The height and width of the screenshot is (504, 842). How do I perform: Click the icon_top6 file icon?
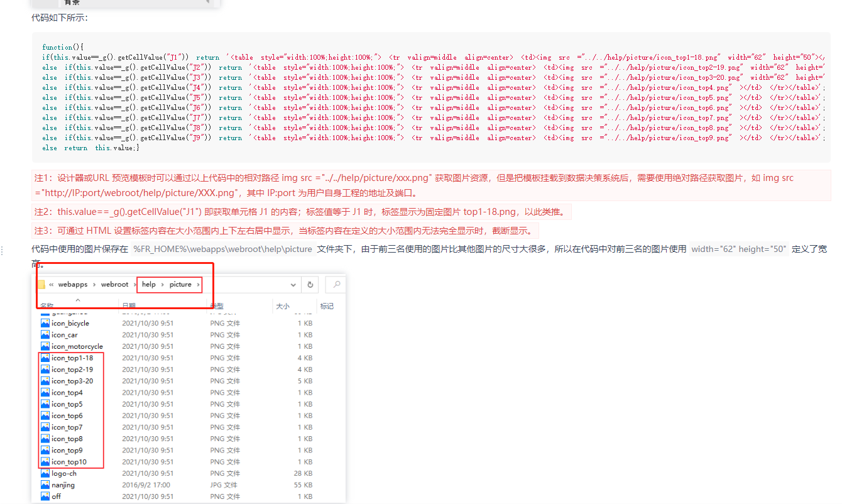[45, 415]
